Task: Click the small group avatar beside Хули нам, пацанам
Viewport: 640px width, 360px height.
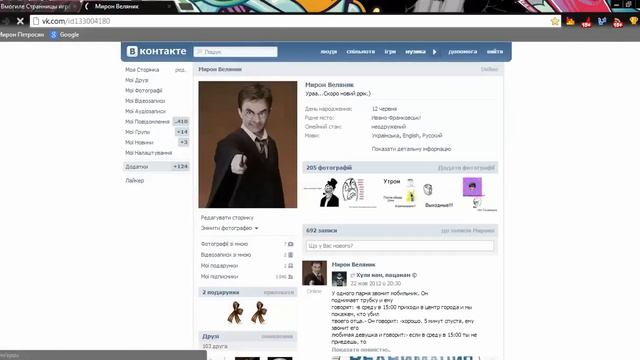Action: click(339, 279)
